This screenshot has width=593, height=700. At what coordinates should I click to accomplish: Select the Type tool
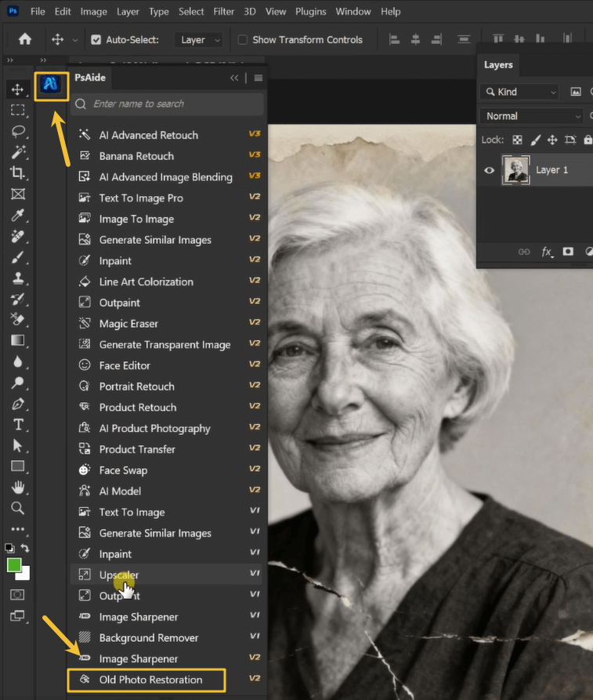point(17,425)
